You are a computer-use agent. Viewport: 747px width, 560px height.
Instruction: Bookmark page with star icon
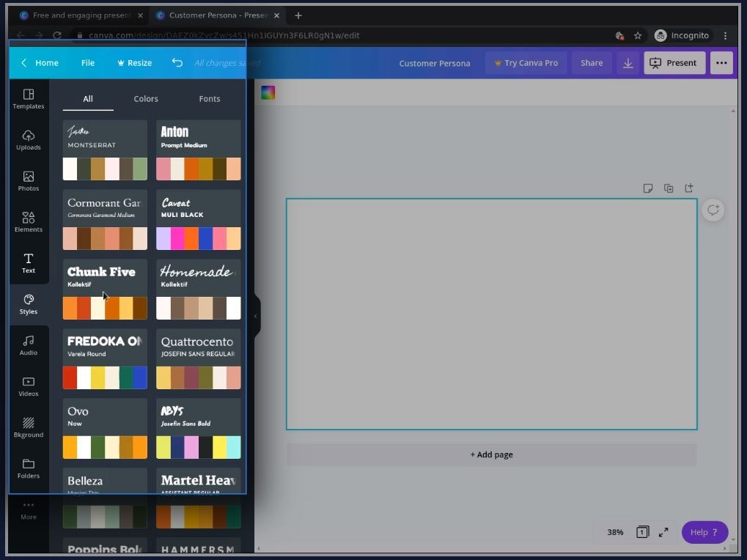click(x=638, y=36)
